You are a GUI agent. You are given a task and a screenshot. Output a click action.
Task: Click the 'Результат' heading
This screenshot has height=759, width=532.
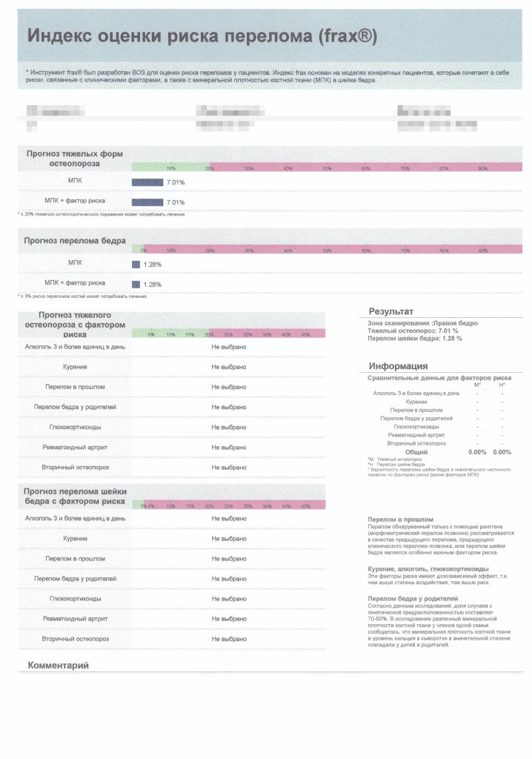[x=390, y=311]
